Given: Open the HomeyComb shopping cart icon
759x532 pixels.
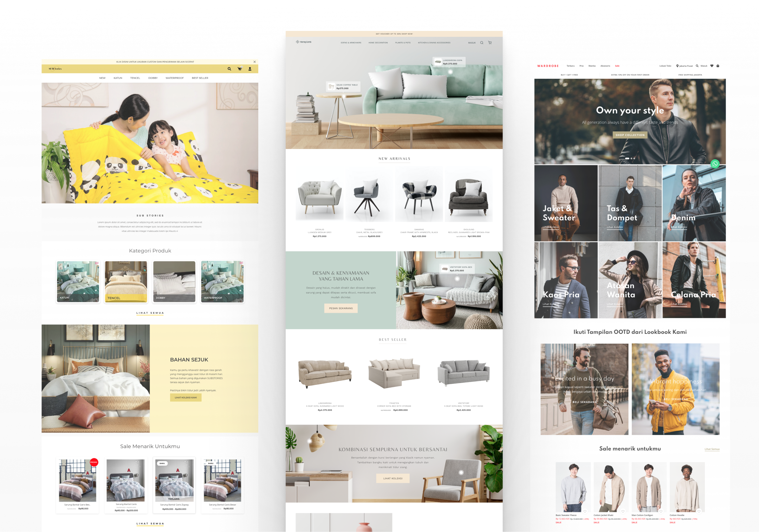Looking at the screenshot, I should coord(490,43).
